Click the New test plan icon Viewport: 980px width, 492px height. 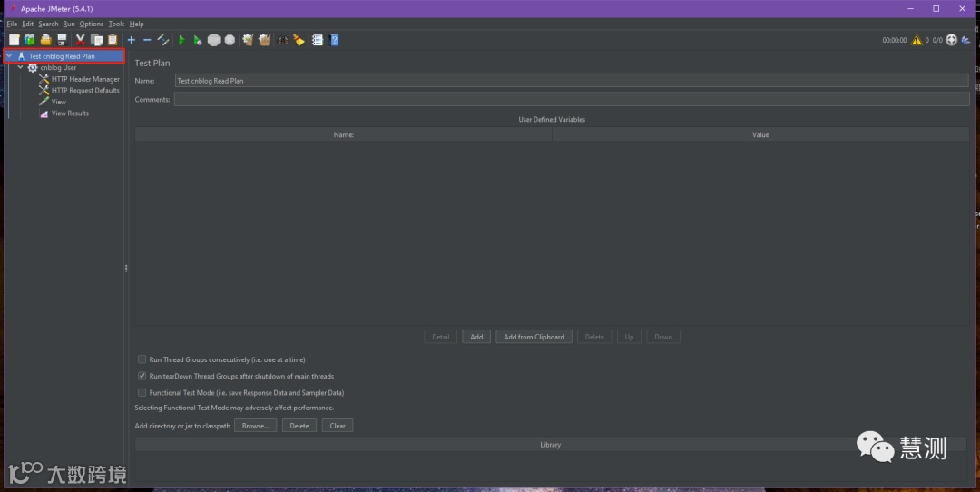coord(14,40)
